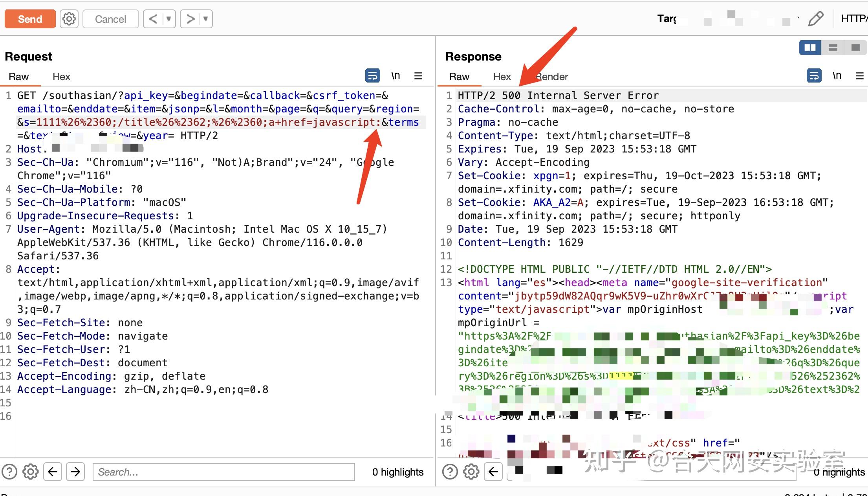Screen dimensions: 868x496
Task: Open dropdown next to the back navigation button
Action: point(168,18)
